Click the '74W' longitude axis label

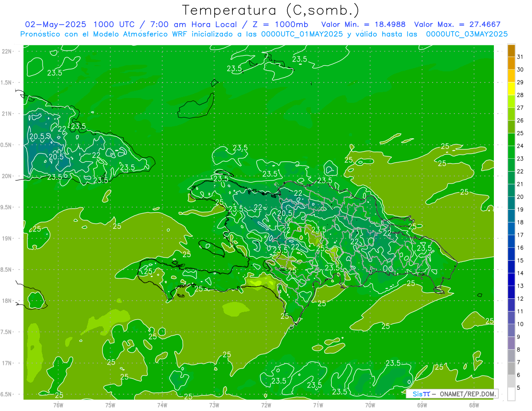coord(162,405)
